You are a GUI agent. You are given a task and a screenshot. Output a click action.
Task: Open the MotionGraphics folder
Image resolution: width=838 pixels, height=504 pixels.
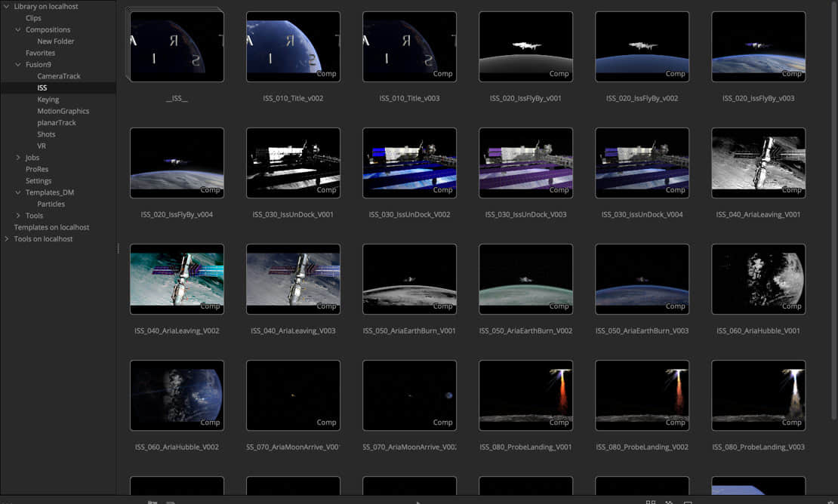pos(63,111)
